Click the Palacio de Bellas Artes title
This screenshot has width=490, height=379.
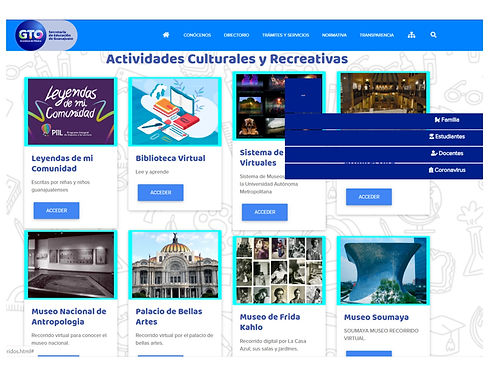click(169, 316)
